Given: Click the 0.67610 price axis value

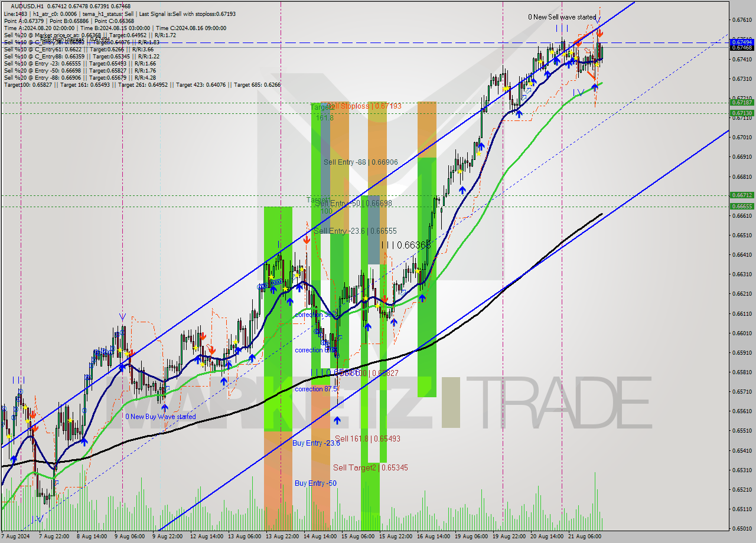Looking at the screenshot, I should click(742, 19).
